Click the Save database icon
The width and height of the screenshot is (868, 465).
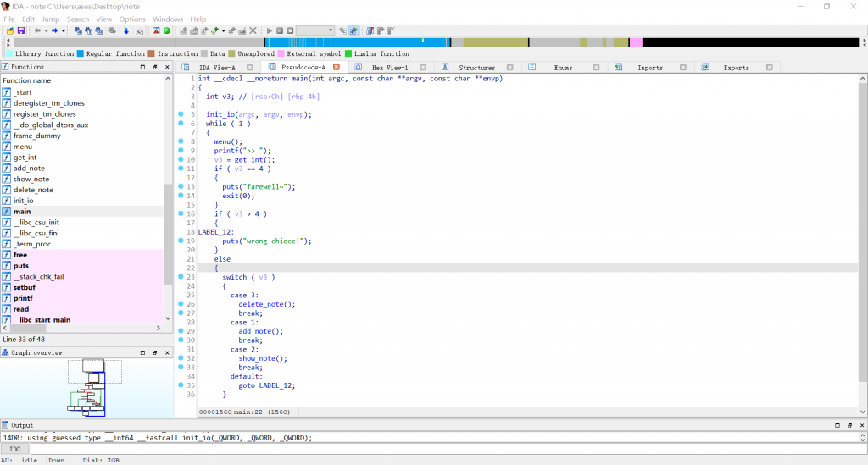21,31
